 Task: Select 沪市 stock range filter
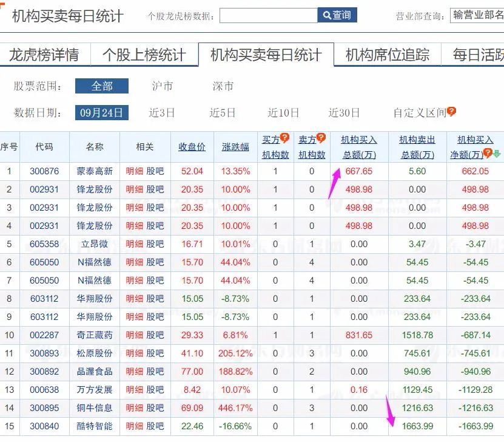point(163,86)
